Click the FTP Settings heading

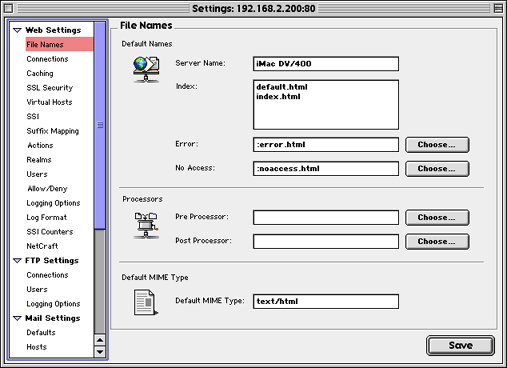pos(52,261)
